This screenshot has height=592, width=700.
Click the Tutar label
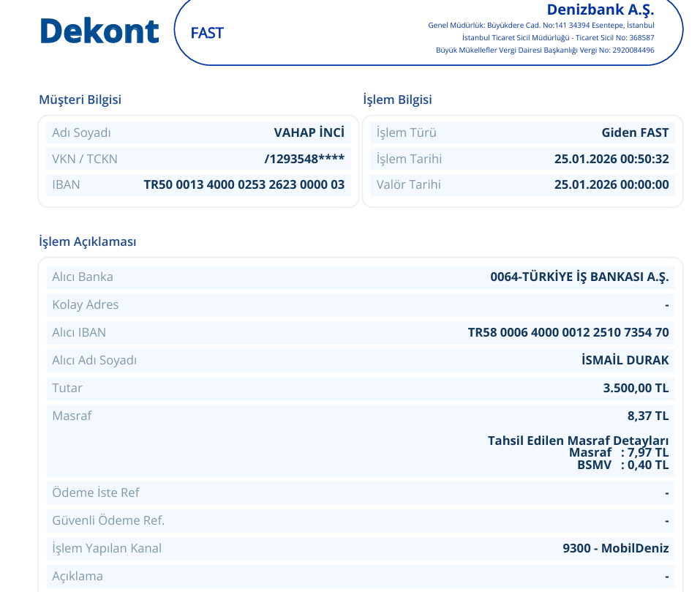tap(67, 388)
